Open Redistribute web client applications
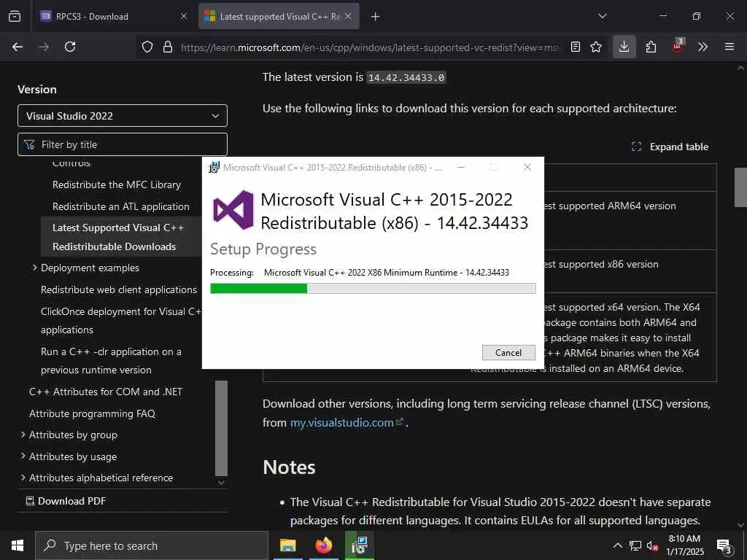 click(x=119, y=290)
